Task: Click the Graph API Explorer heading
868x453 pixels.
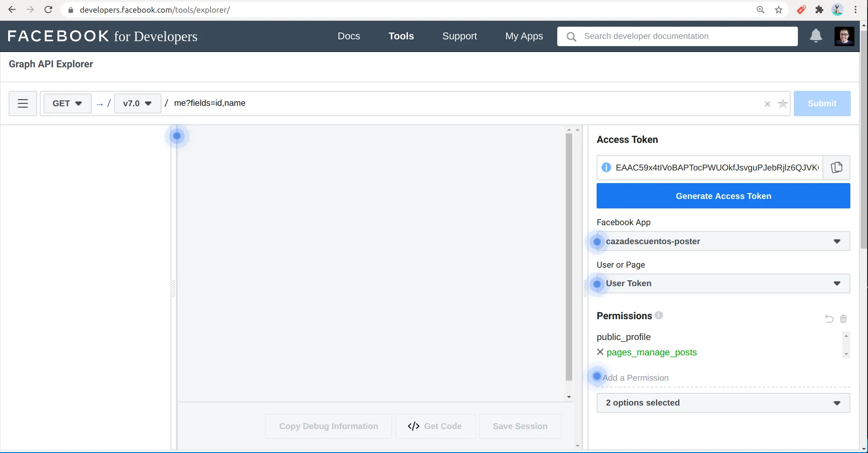Action: tap(51, 64)
